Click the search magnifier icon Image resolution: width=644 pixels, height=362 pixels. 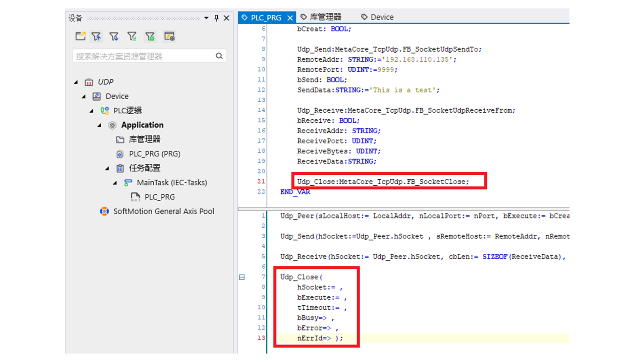(219, 56)
